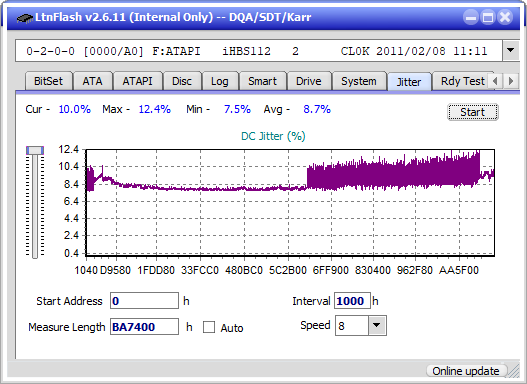
Task: Switch to the ATA tab
Action: pos(92,81)
